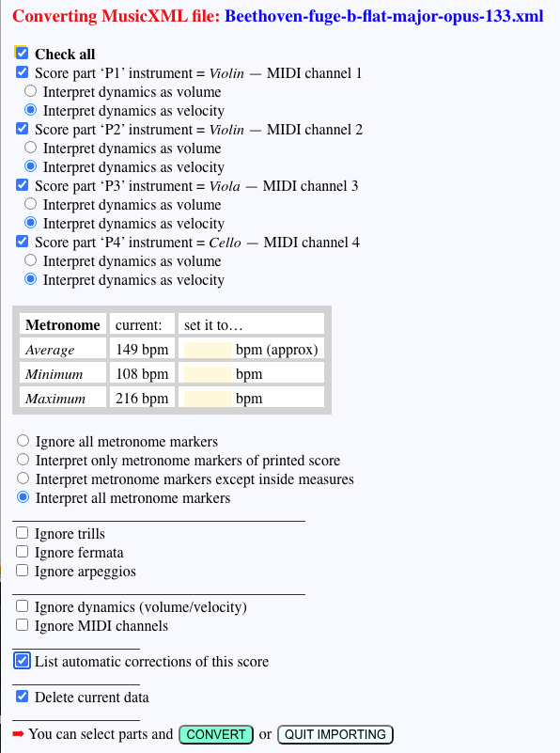Enable 'Ignore arpeggios'
The width and height of the screenshot is (560, 753).
point(22,570)
